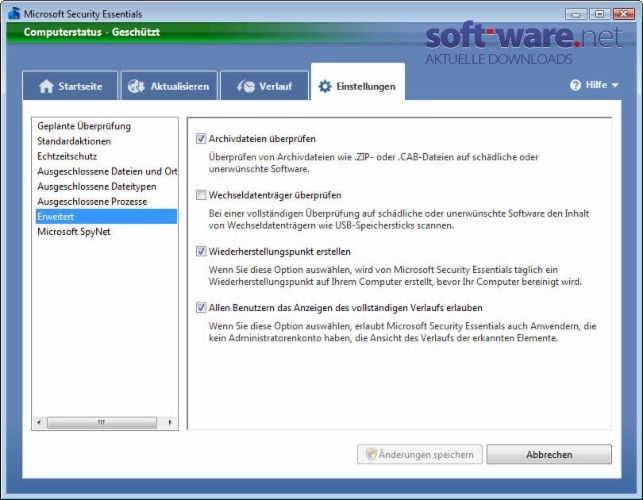
Task: Minimize the Security Essentials window
Action: (576, 14)
